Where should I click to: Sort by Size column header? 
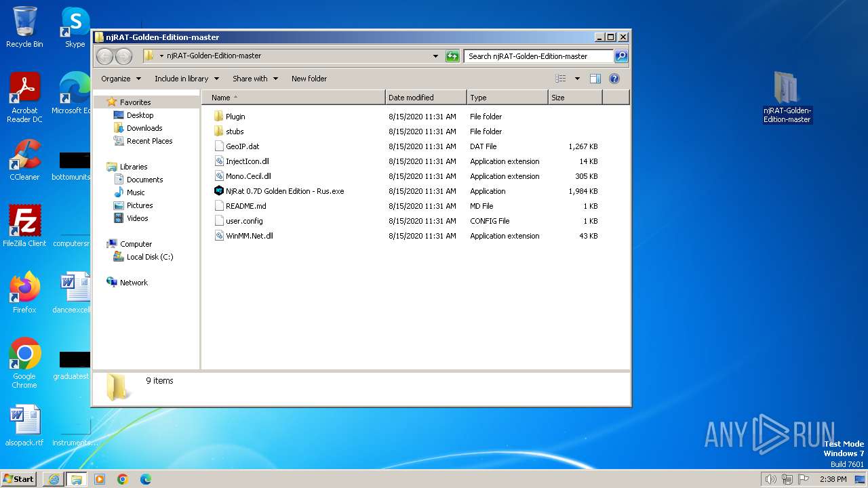pyautogui.click(x=575, y=98)
